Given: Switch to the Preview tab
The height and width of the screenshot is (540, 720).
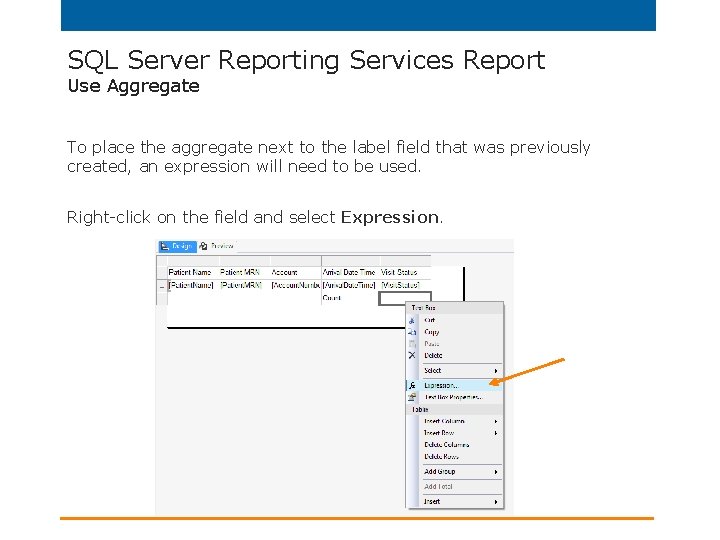Looking at the screenshot, I should (x=217, y=246).
